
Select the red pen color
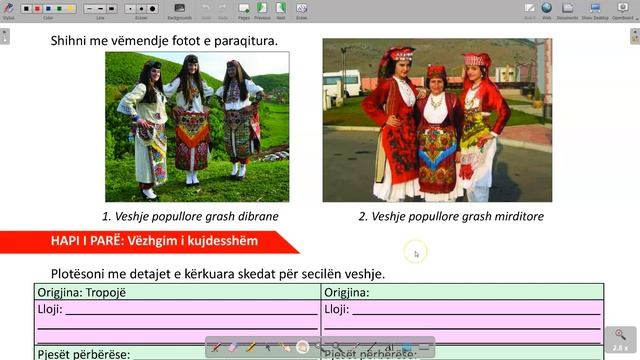[38, 8]
